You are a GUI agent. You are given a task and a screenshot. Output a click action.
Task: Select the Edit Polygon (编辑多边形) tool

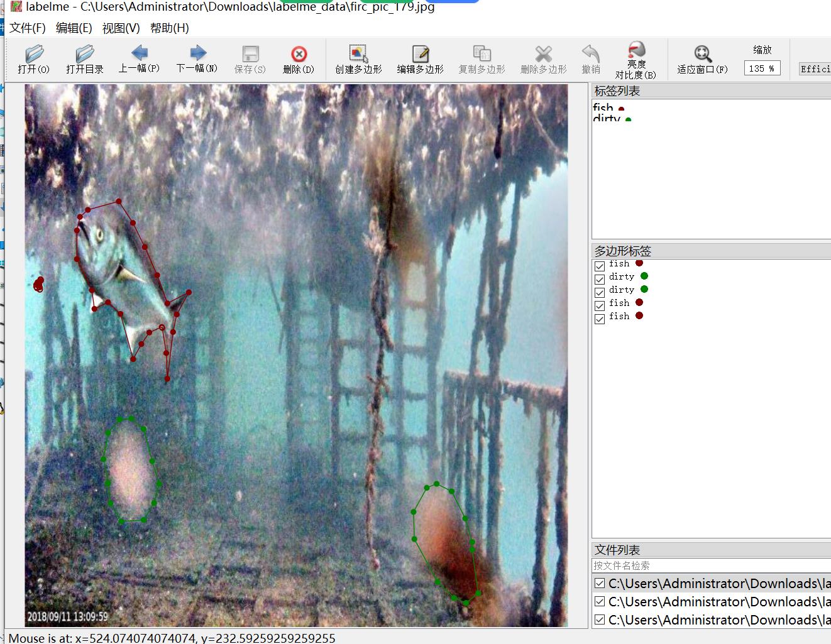click(420, 54)
